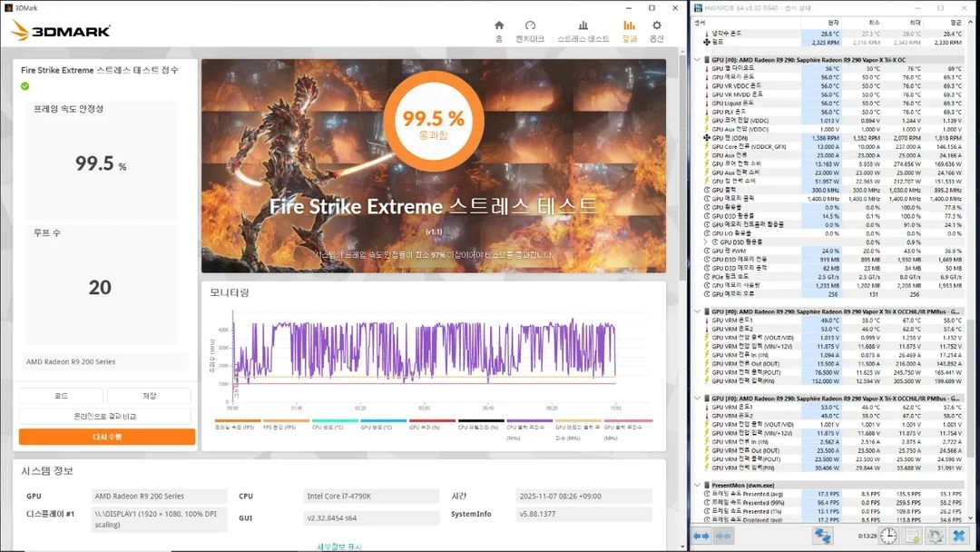Collapse PMBus group whose VRM 온도1 reads 49.0 °C
Viewport: 980px width, 552px height.
point(698,311)
